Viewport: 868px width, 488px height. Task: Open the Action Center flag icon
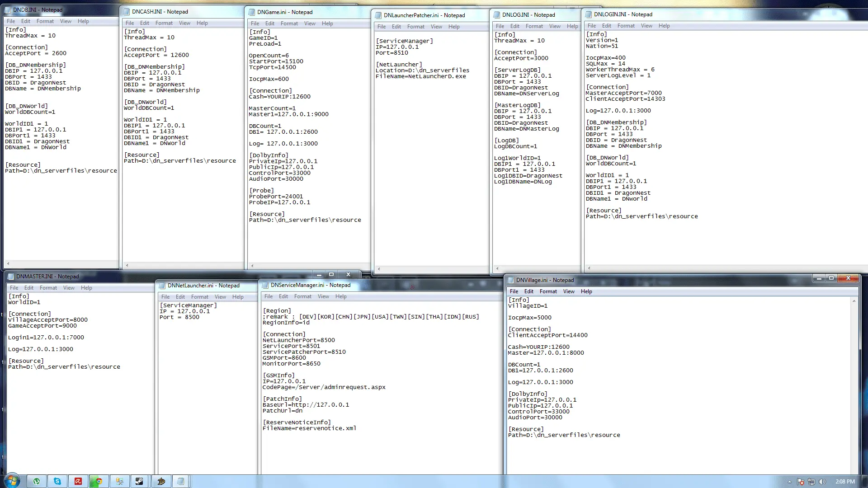click(x=801, y=482)
